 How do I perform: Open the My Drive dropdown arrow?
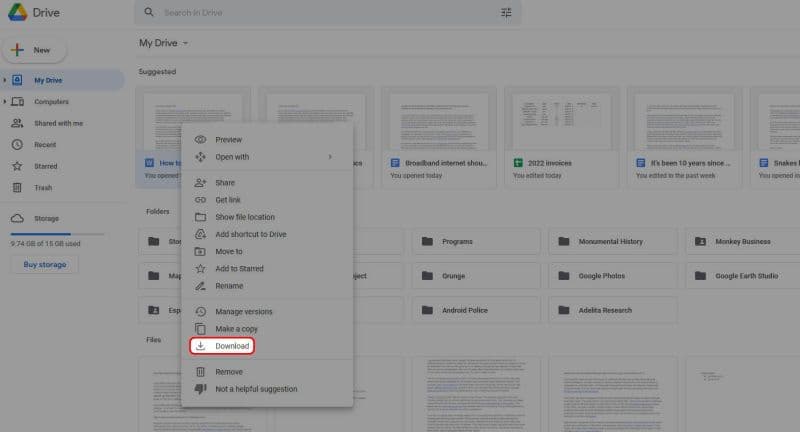(x=186, y=43)
